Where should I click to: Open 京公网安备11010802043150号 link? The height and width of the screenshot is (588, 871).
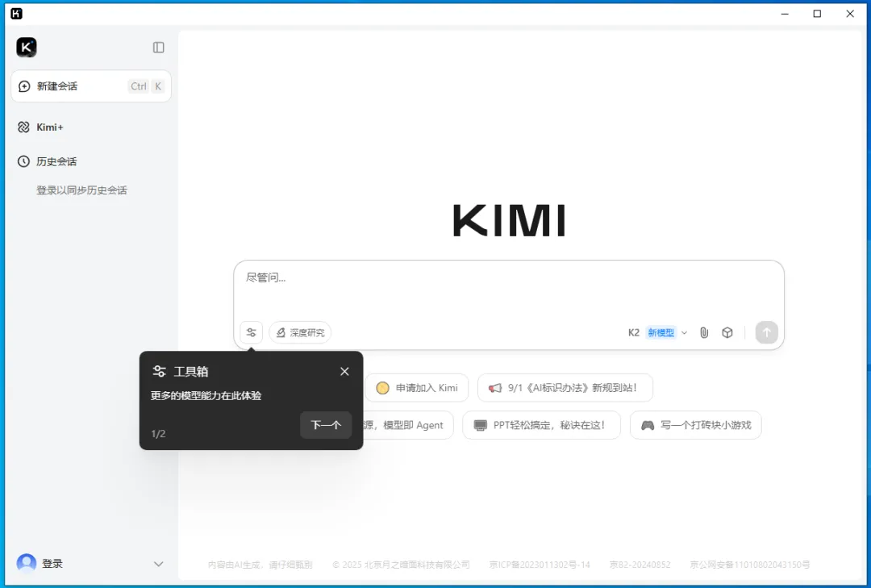pos(749,565)
